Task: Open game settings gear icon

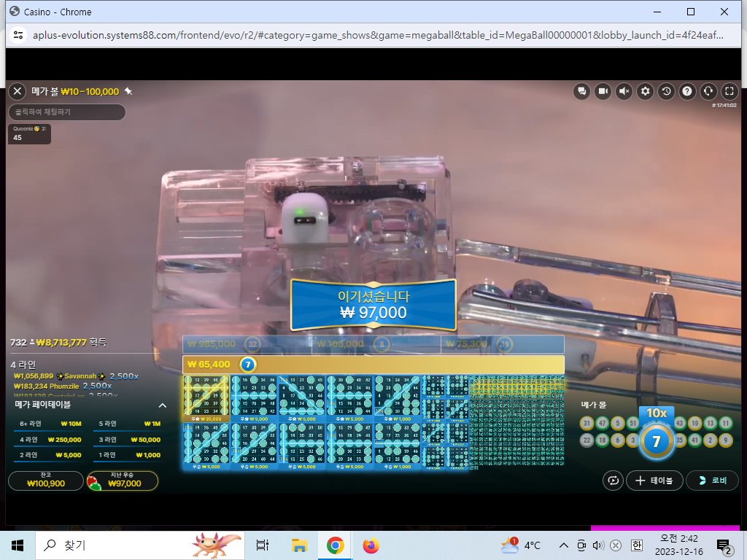Action: point(645,91)
